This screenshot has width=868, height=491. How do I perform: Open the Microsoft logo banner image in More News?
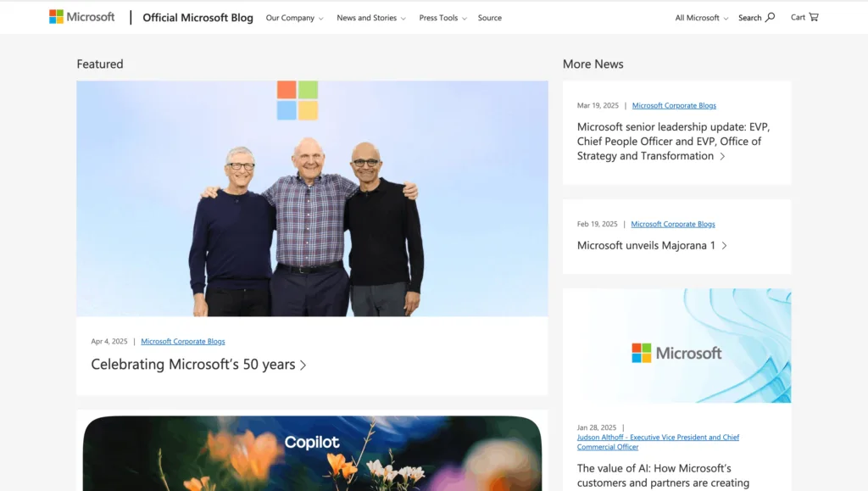676,345
